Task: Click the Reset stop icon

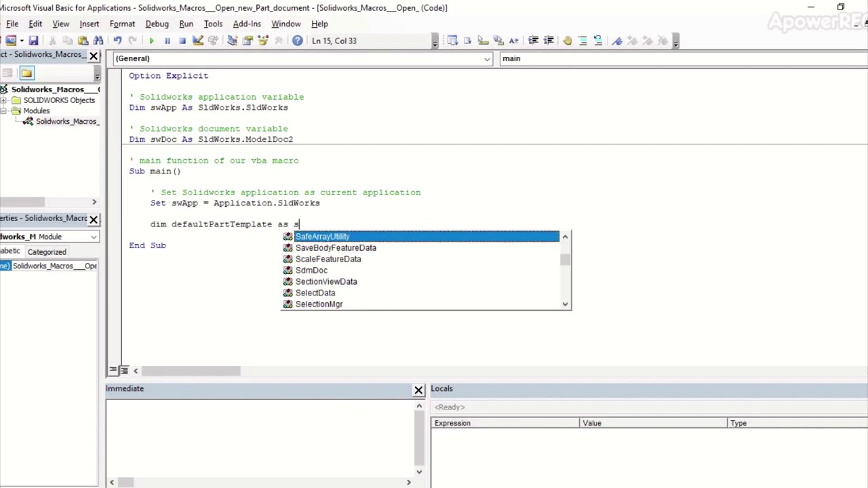Action: click(182, 41)
